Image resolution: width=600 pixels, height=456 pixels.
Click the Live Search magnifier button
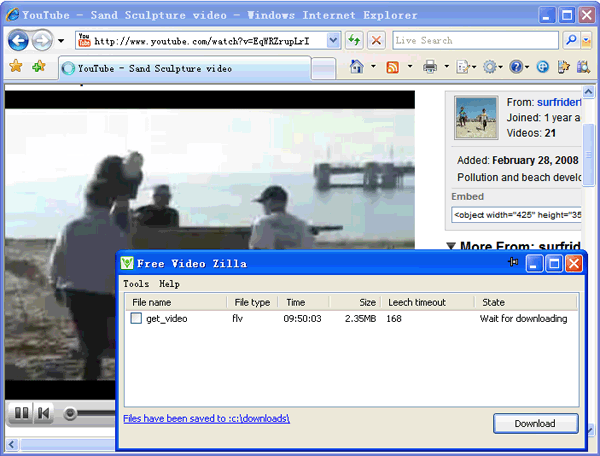(571, 41)
